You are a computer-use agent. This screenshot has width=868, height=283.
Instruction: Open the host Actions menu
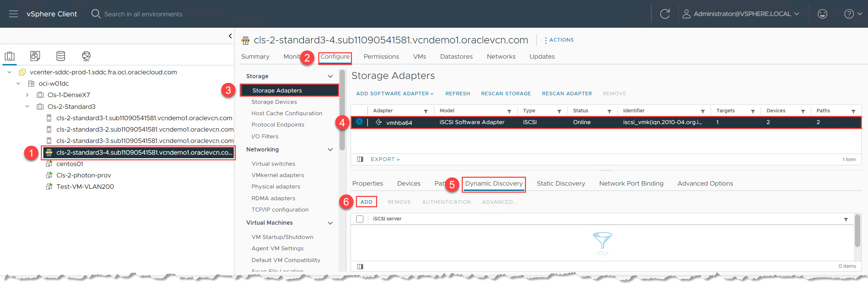[x=559, y=40]
